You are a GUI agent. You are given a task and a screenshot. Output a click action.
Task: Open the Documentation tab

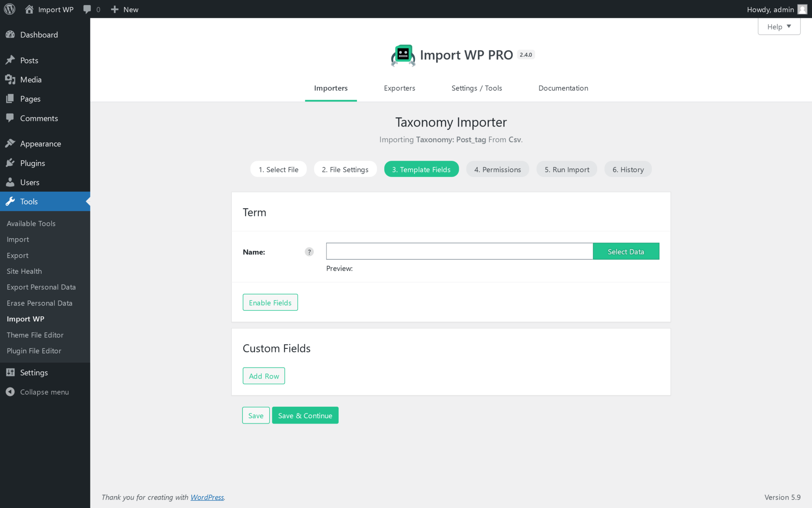point(563,88)
